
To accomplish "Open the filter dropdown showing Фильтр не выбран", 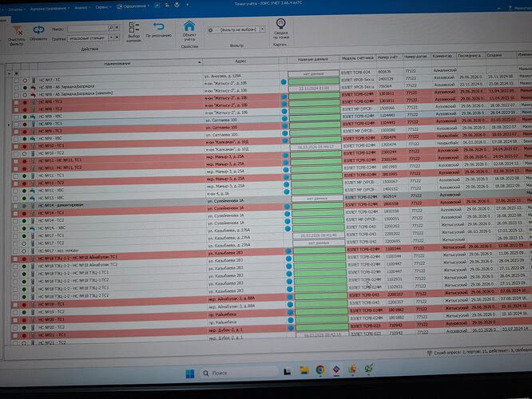I will click(263, 30).
